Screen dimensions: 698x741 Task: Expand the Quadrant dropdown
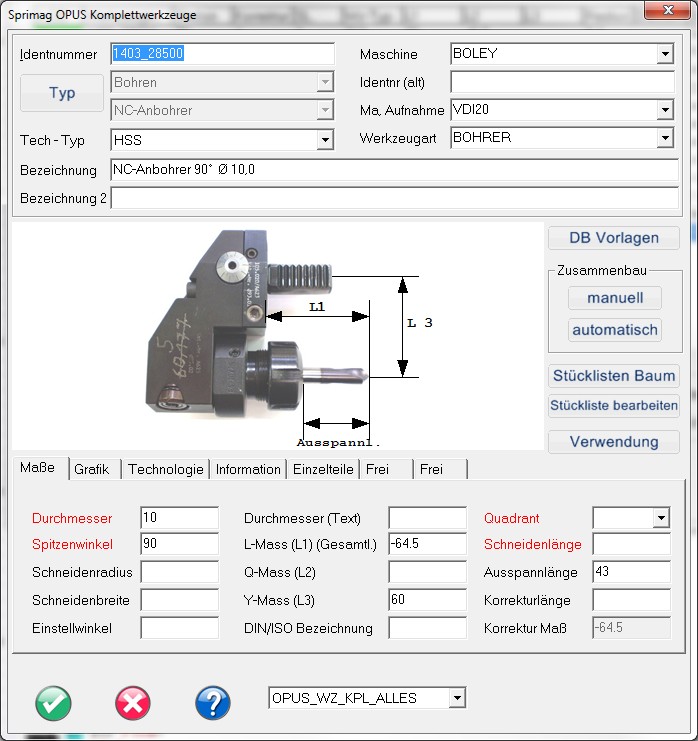[661, 518]
